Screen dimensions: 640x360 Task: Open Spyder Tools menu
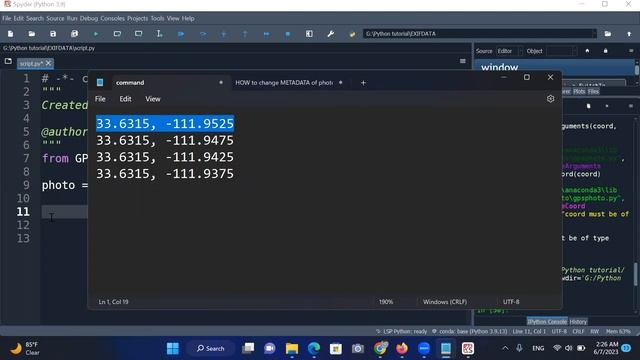pyautogui.click(x=157, y=18)
